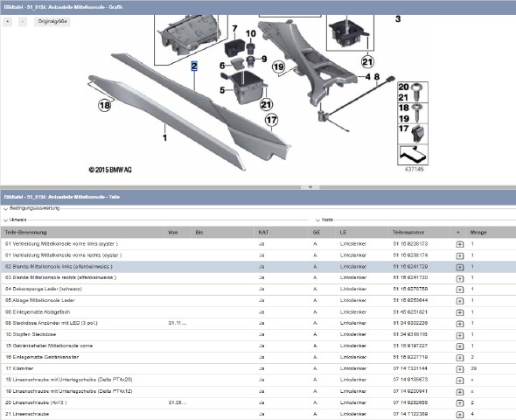Viewport: 516px width, 420px height.
Task: Select callout 6 in diagram
Action: coord(222,66)
